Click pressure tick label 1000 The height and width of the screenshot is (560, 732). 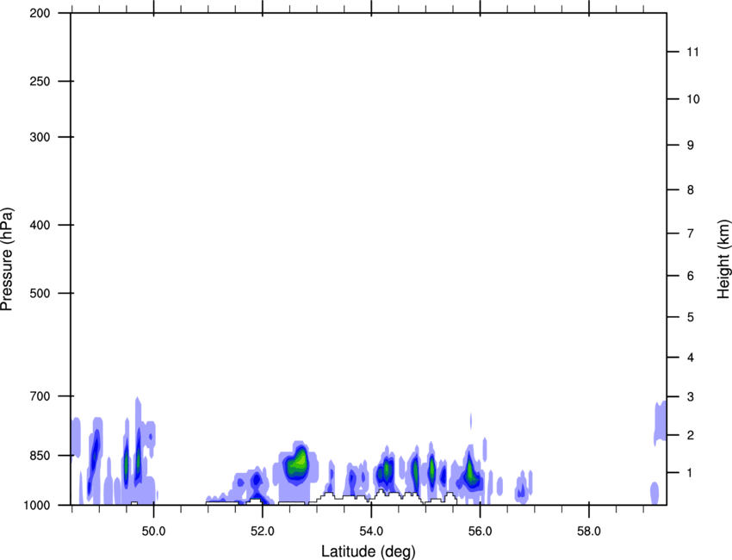click(37, 505)
